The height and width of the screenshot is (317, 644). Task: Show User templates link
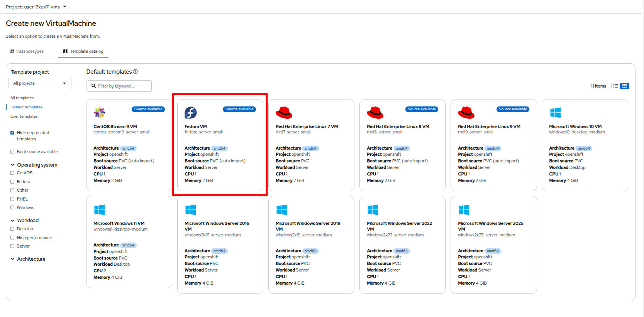(24, 116)
